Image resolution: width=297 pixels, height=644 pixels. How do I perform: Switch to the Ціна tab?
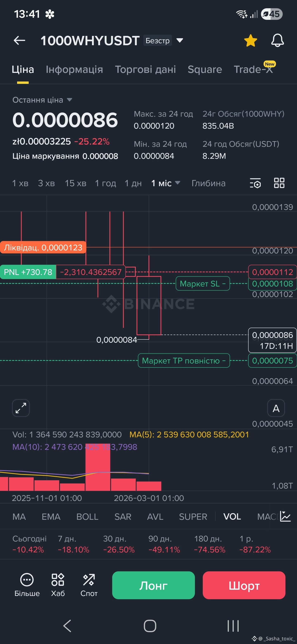[23, 70]
